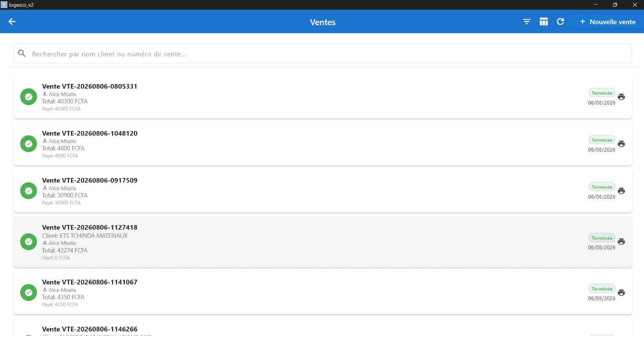Screen dimensions: 644x340
Task: Open the table view icon in header
Action: 544,22
